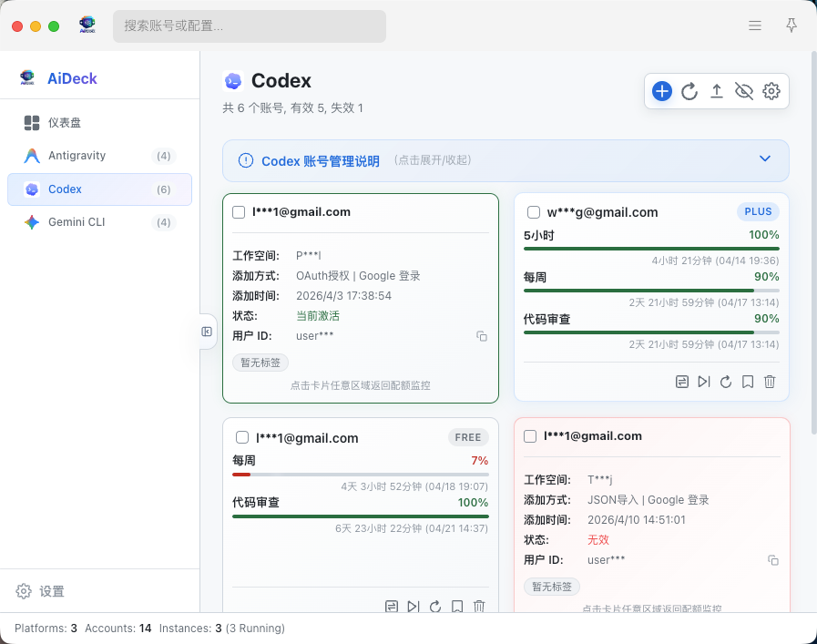Tick the checkbox on the invalid account card

(x=530, y=436)
